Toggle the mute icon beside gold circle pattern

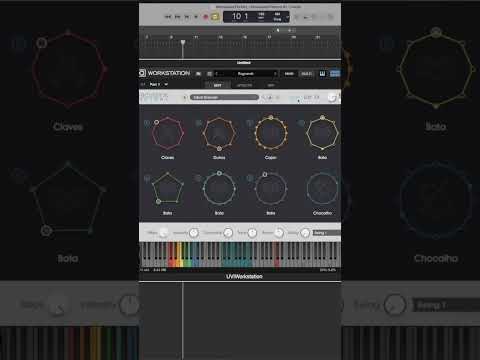249,123
